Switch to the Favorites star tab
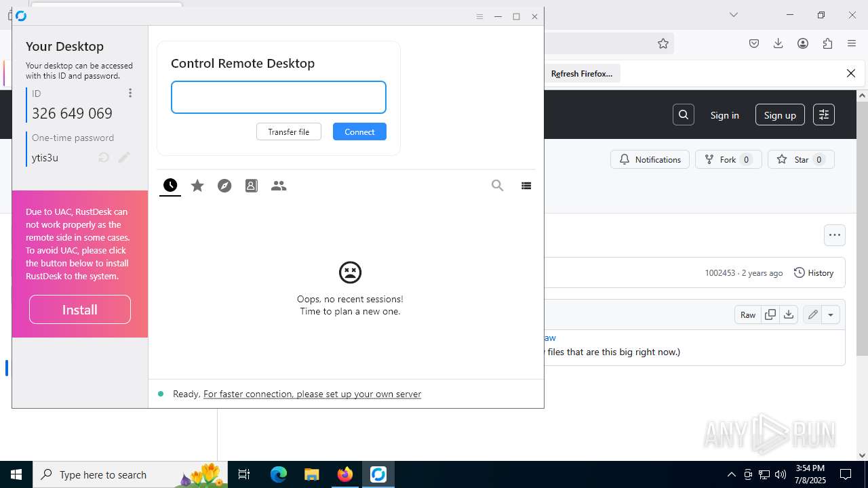 tap(197, 185)
